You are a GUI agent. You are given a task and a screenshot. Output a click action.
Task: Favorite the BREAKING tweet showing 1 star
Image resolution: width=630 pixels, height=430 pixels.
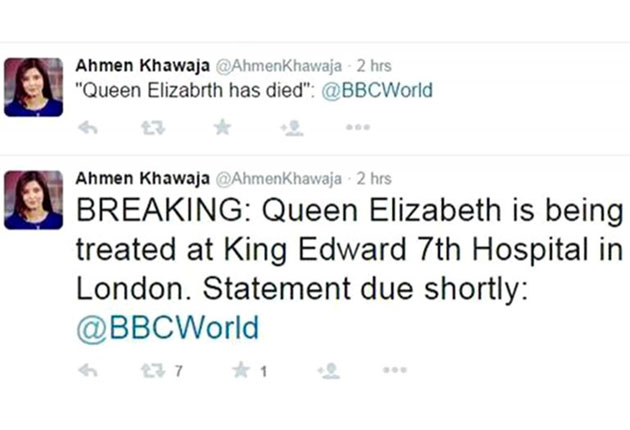point(241,371)
